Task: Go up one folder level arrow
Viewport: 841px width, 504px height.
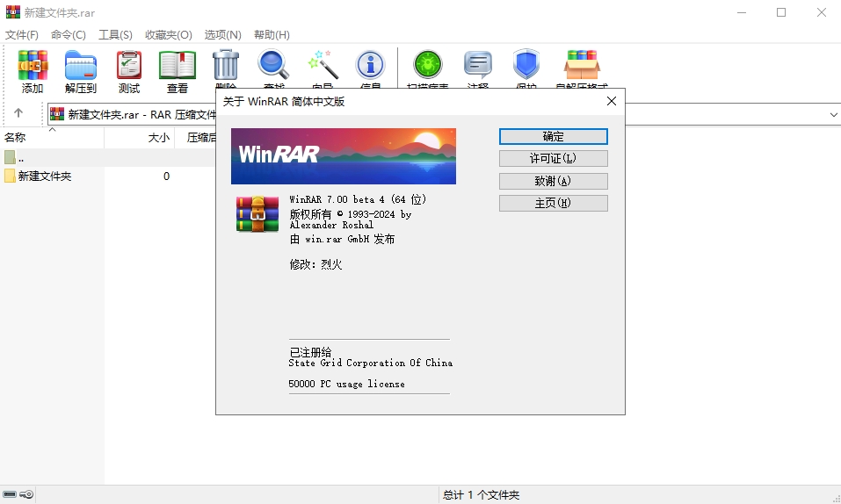Action: (18, 113)
